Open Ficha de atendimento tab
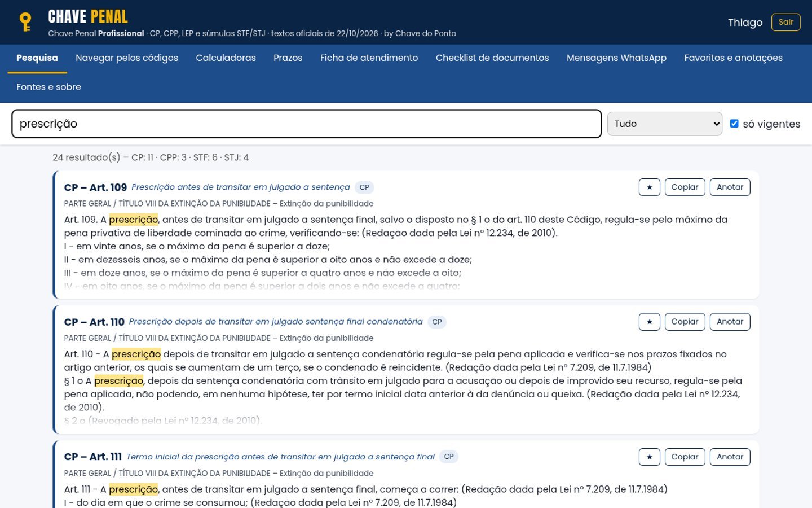This screenshot has width=812, height=508. click(369, 58)
